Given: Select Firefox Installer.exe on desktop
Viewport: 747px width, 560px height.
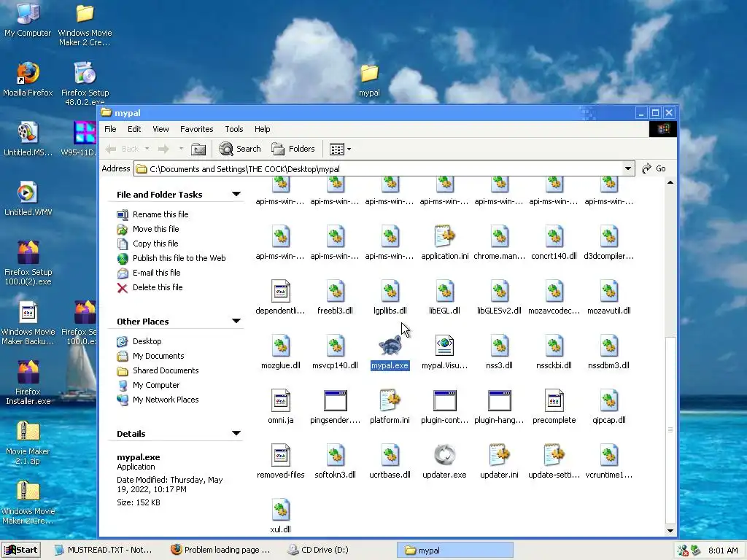Looking at the screenshot, I should (28, 384).
